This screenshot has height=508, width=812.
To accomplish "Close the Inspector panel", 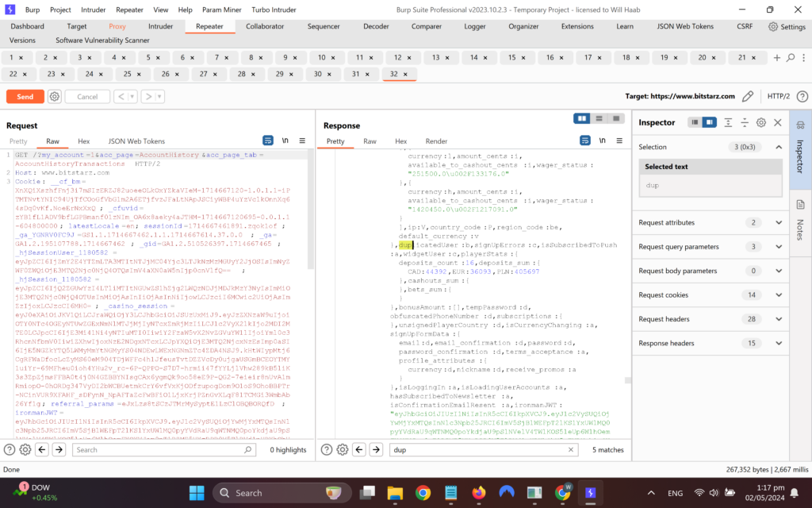I will 777,122.
